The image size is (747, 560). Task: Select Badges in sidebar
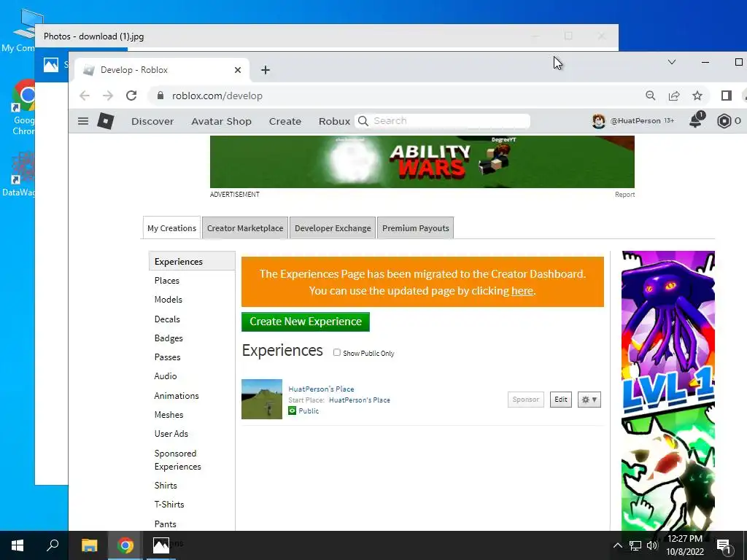169,338
